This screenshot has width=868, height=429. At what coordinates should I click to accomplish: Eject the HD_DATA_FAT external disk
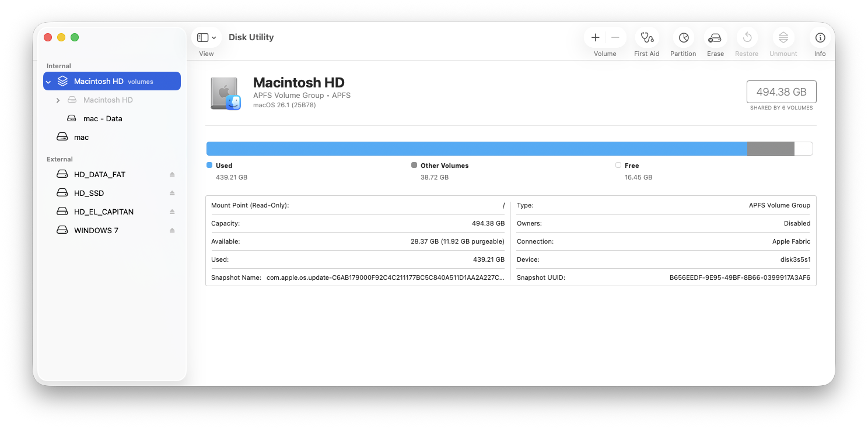[x=172, y=174]
